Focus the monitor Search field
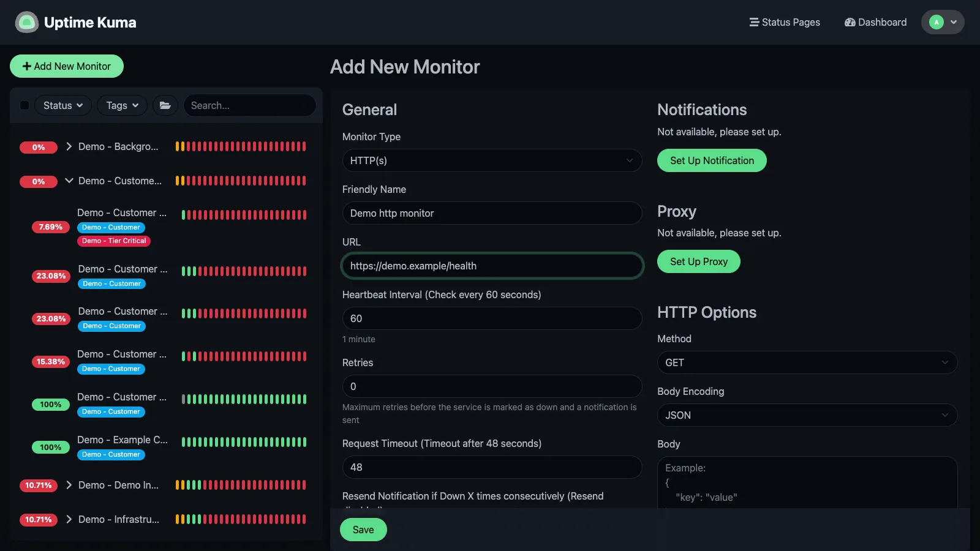 tap(250, 105)
